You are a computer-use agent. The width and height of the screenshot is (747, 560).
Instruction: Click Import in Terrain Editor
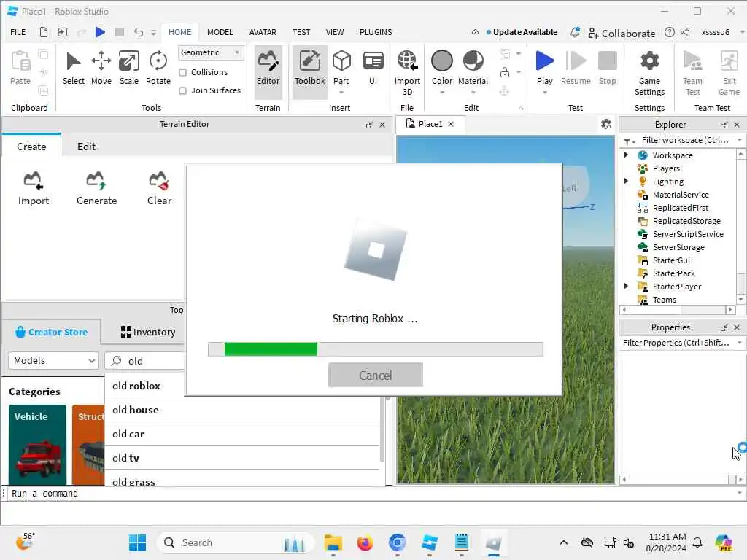click(x=34, y=189)
